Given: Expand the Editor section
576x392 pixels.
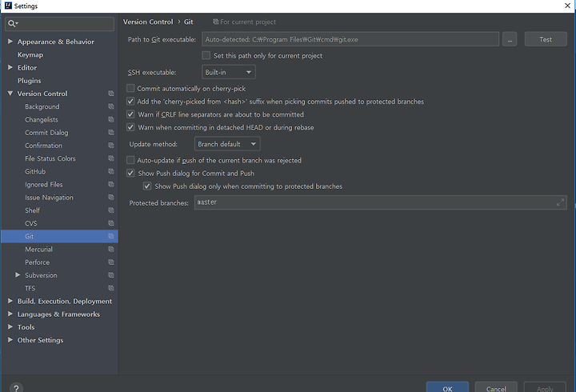Looking at the screenshot, I should point(10,67).
